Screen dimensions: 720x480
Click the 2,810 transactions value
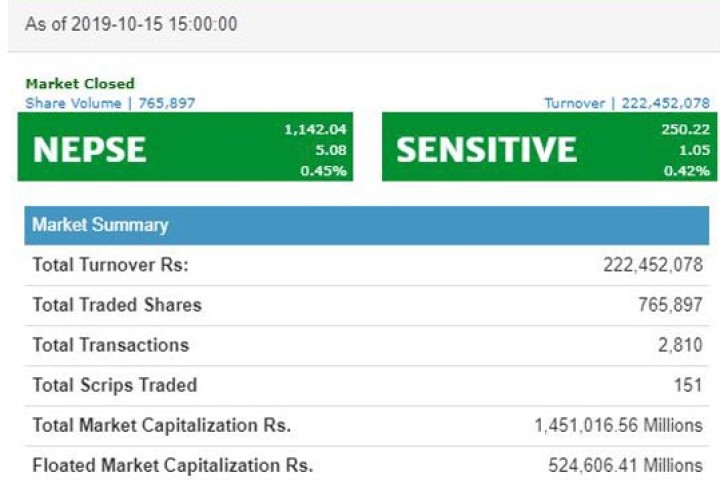682,345
